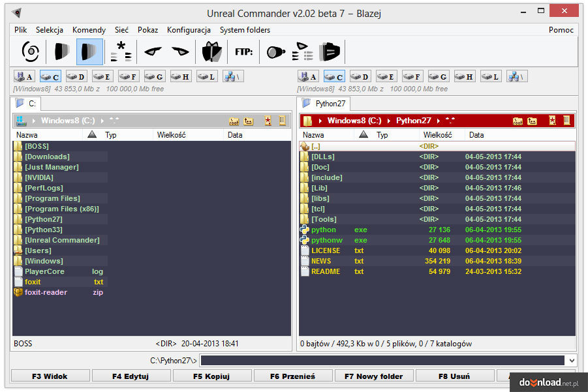The image size is (588, 392).
Task: Select the LICENSE txt file
Action: [437, 250]
